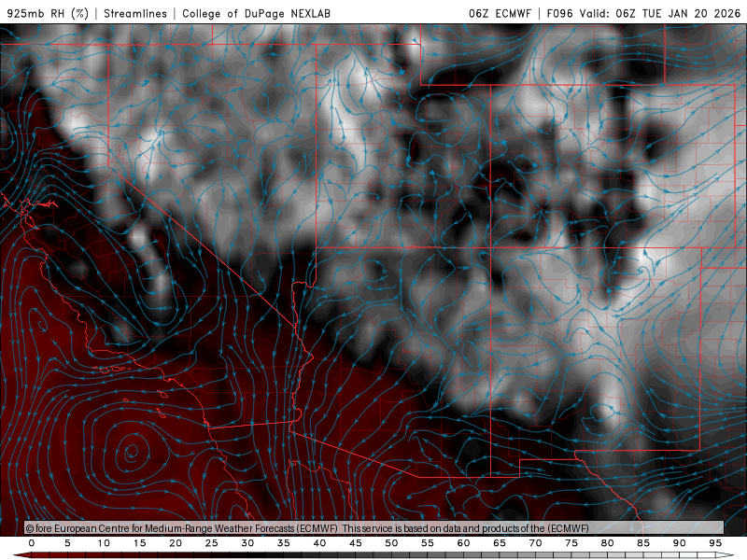Click the "60" colorbar tick label
The height and width of the screenshot is (560, 747).
tap(463, 543)
